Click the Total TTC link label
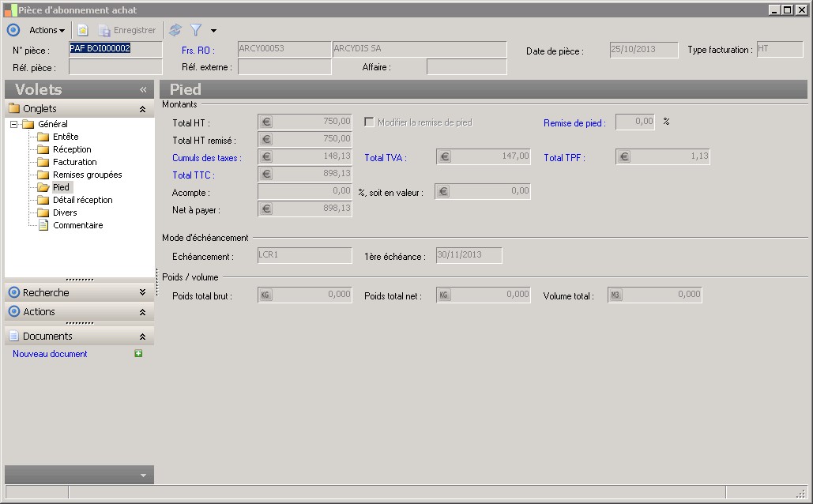Screen dimensions: 813x504 [194, 175]
